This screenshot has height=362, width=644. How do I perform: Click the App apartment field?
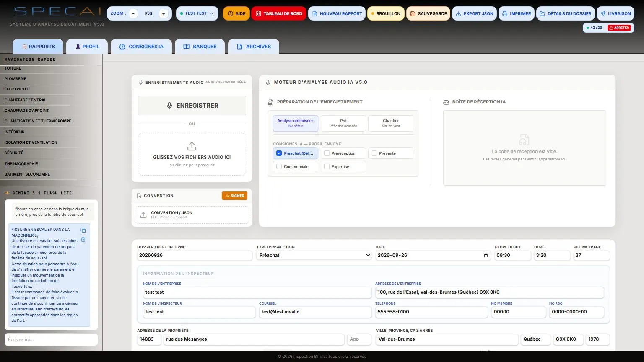359,339
